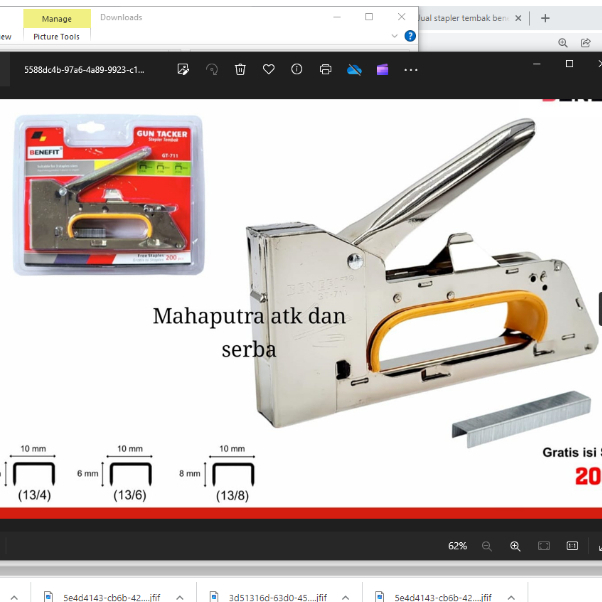This screenshot has height=602, width=602.
Task: Rotate the stapler picture
Action: coord(212,70)
